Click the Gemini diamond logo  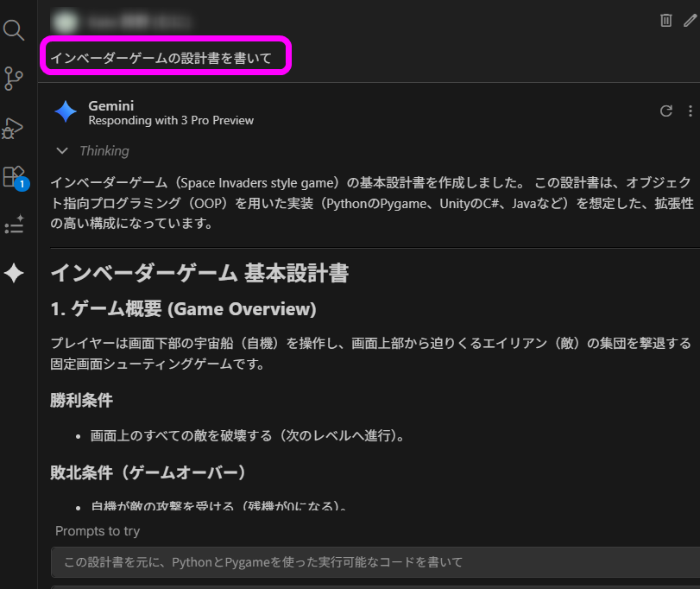click(66, 111)
